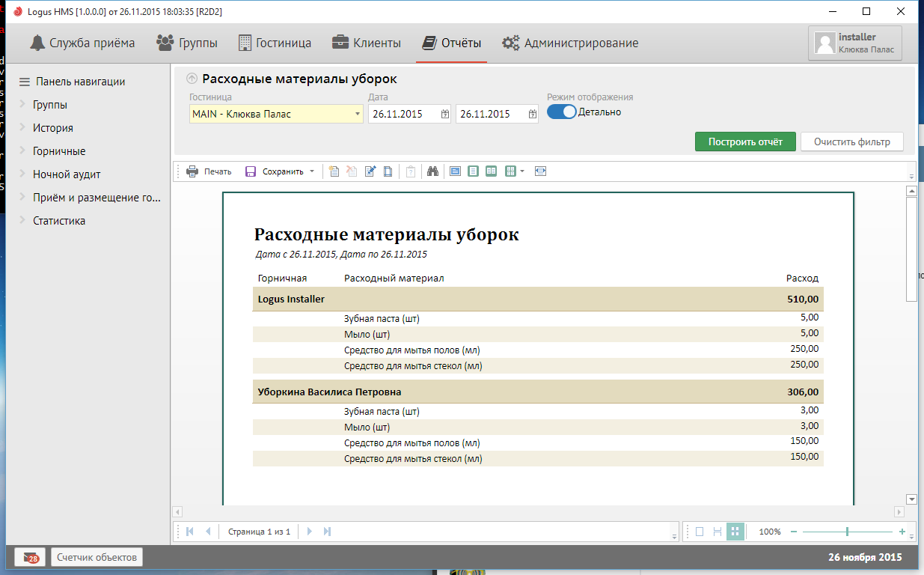Click the edit page icon with pencil
The image size is (924, 575).
370,171
